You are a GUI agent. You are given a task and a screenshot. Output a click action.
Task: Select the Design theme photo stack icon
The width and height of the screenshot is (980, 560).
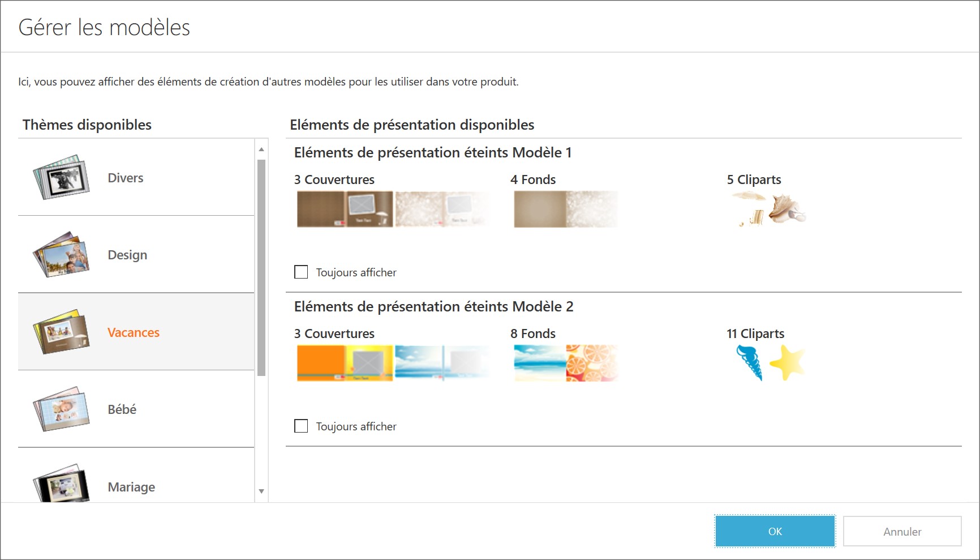(x=61, y=254)
